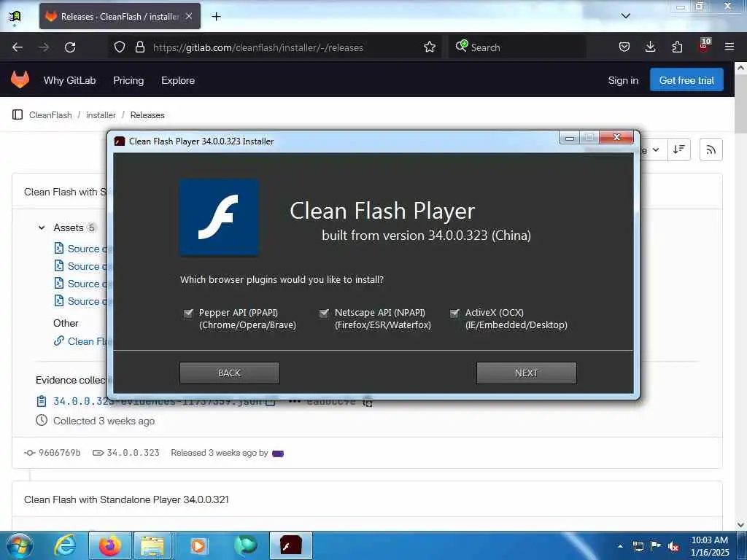Click the 34.0.0.323 tag link
The height and width of the screenshot is (560, 747).
[x=133, y=453]
